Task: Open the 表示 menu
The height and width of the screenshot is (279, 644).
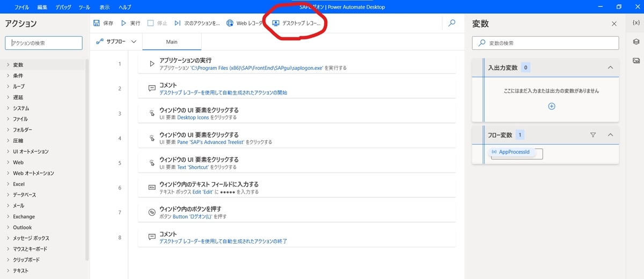Action: (105, 7)
